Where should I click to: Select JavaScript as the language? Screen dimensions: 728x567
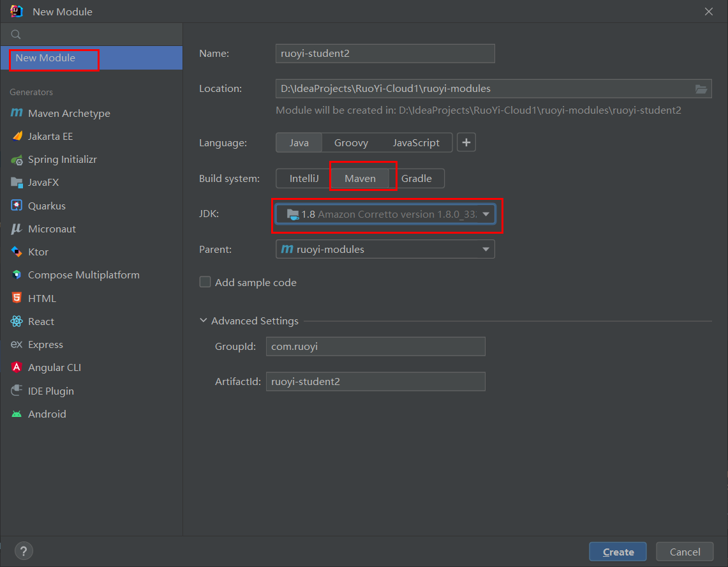[416, 142]
